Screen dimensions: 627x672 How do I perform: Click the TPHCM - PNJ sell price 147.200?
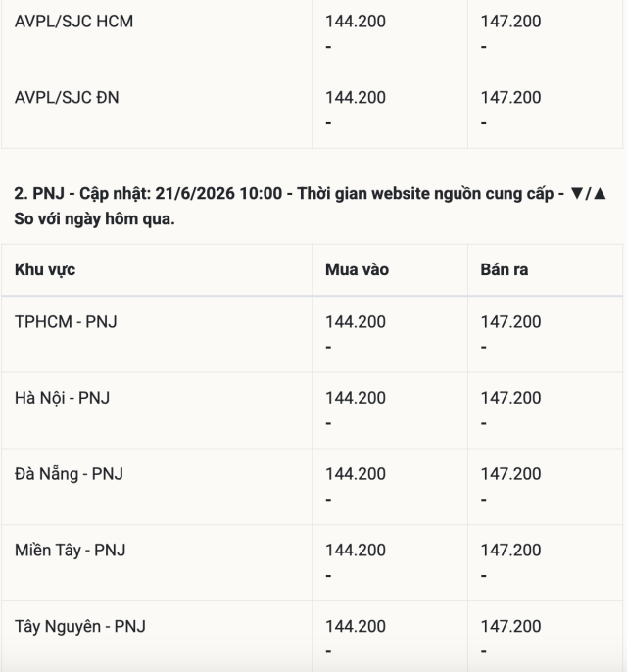coord(510,322)
